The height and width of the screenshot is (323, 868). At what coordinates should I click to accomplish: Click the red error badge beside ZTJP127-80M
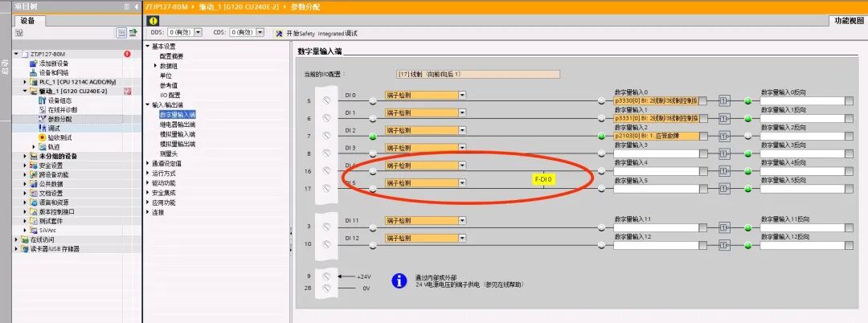coord(127,54)
